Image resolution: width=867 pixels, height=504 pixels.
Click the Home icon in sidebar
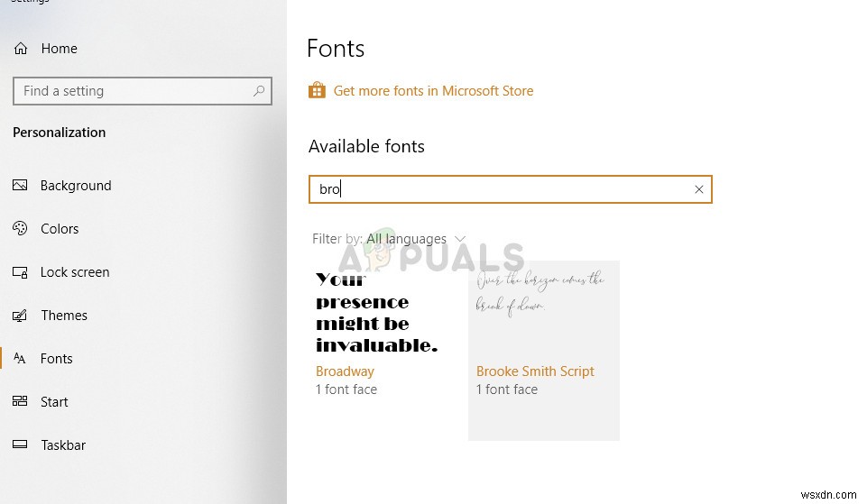21,49
